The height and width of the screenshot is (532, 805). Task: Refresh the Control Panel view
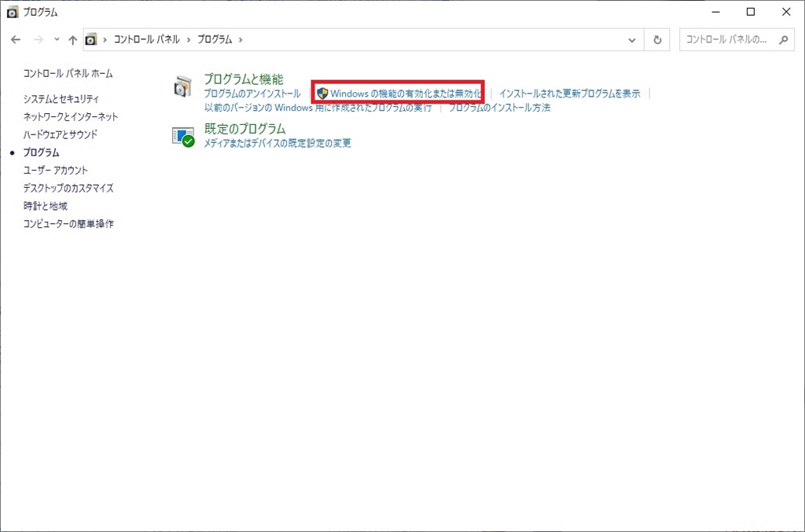click(657, 40)
